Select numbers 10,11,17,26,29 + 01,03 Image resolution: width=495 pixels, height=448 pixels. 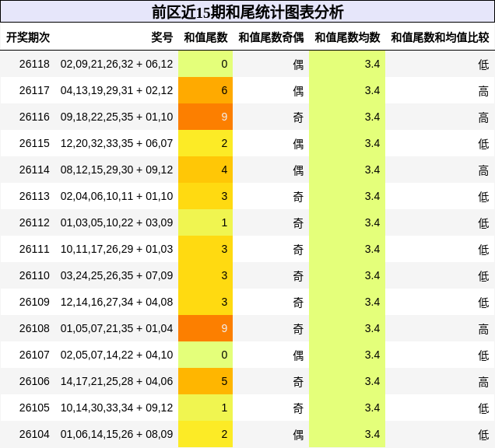pyautogui.click(x=117, y=249)
